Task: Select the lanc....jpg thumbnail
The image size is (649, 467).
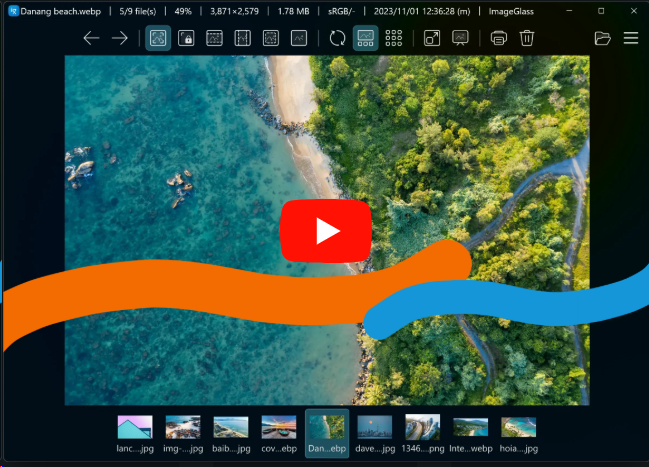Action: 135,433
